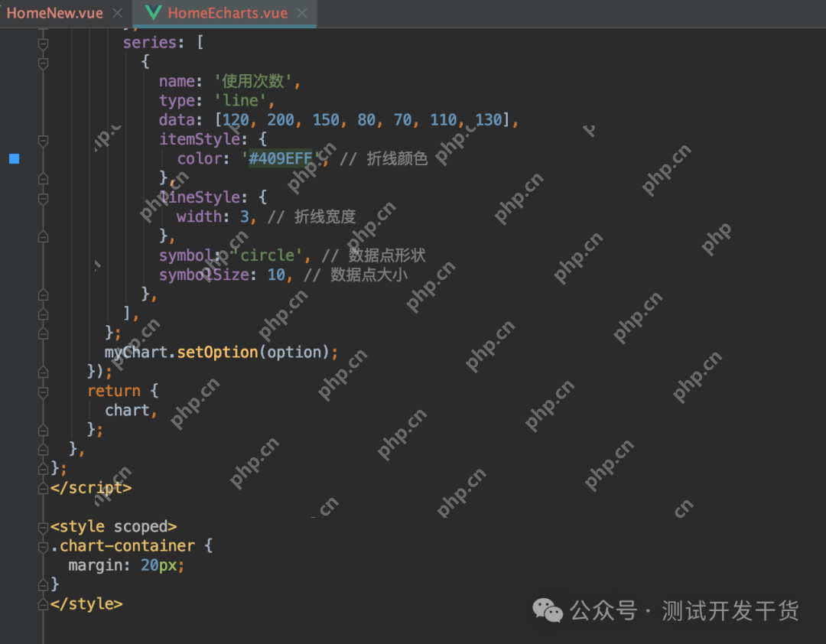Close the HomeNew.vue tab

pos(117,14)
